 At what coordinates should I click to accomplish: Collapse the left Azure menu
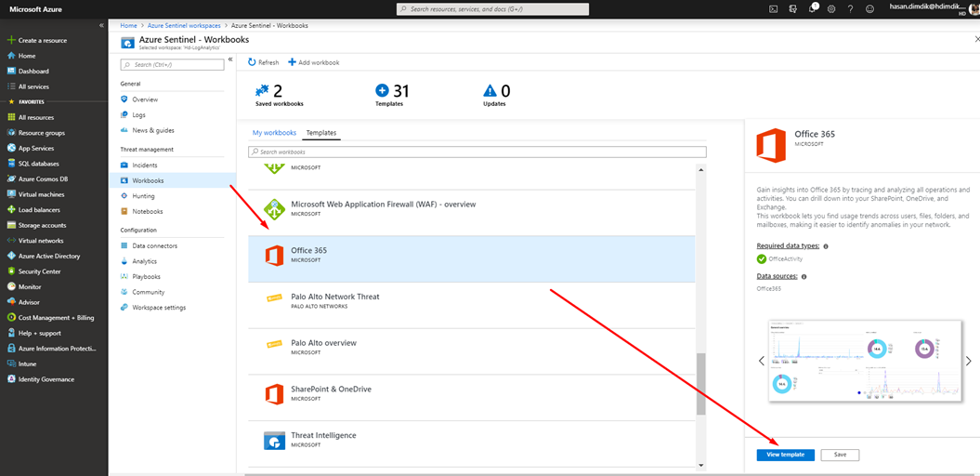[x=102, y=25]
